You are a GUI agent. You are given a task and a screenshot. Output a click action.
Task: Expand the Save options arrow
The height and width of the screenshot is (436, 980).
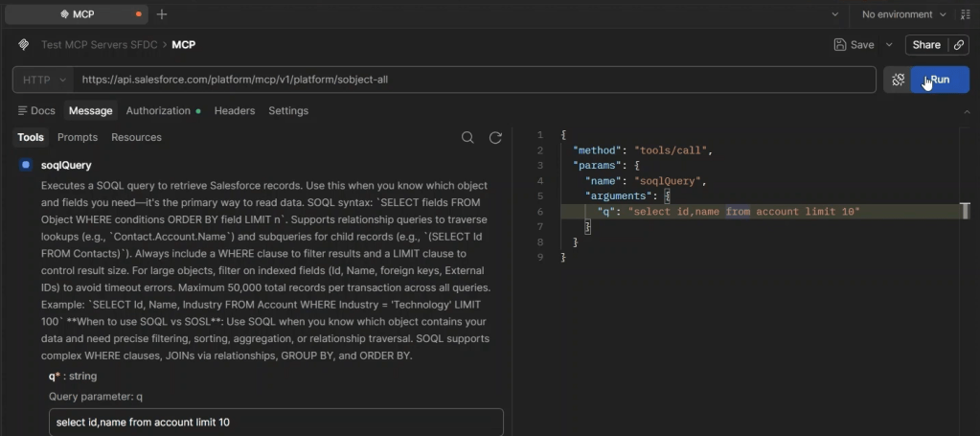(889, 45)
